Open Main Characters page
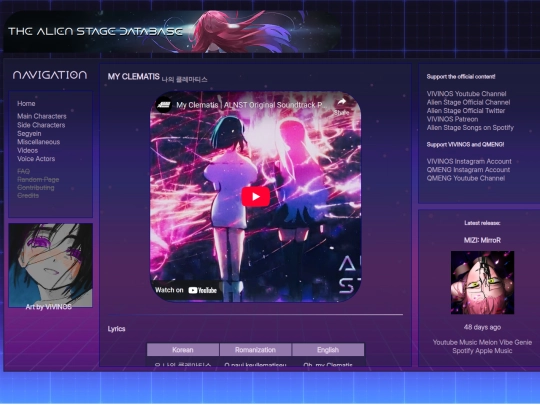Image resolution: width=540 pixels, height=405 pixels. 42,116
